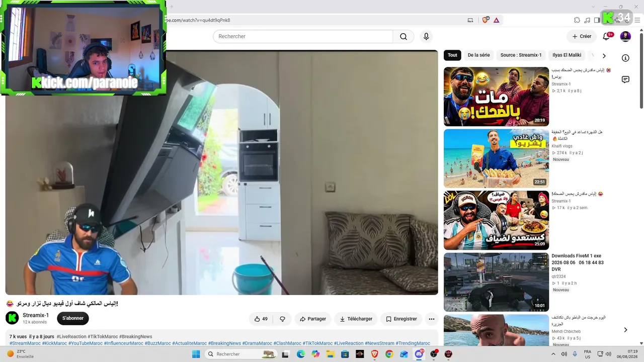
Task: Click the Créer create button
Action: pyautogui.click(x=582, y=36)
